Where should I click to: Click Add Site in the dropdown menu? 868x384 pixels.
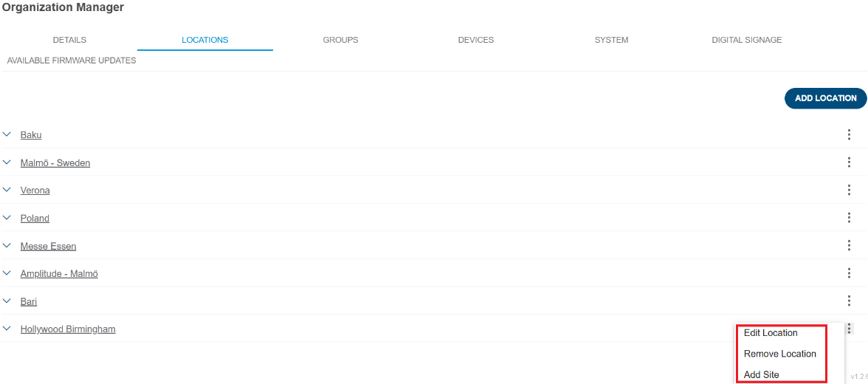[761, 374]
